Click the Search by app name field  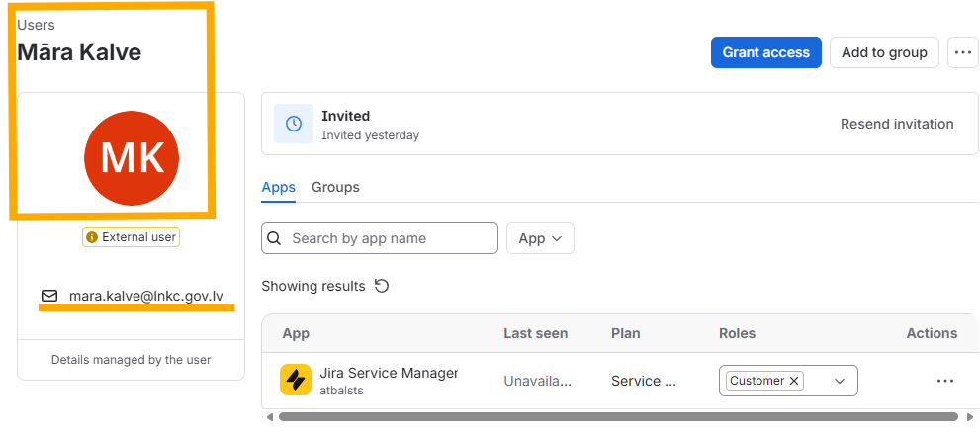click(380, 238)
